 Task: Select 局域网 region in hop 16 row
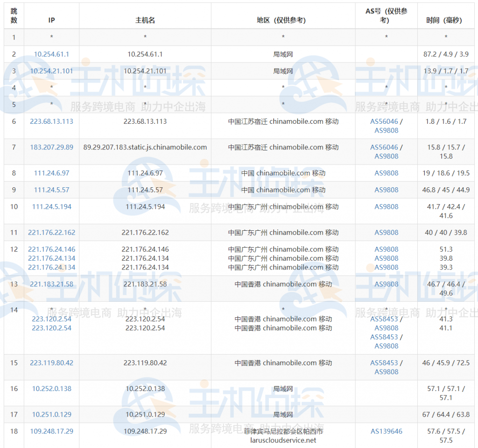(283, 389)
